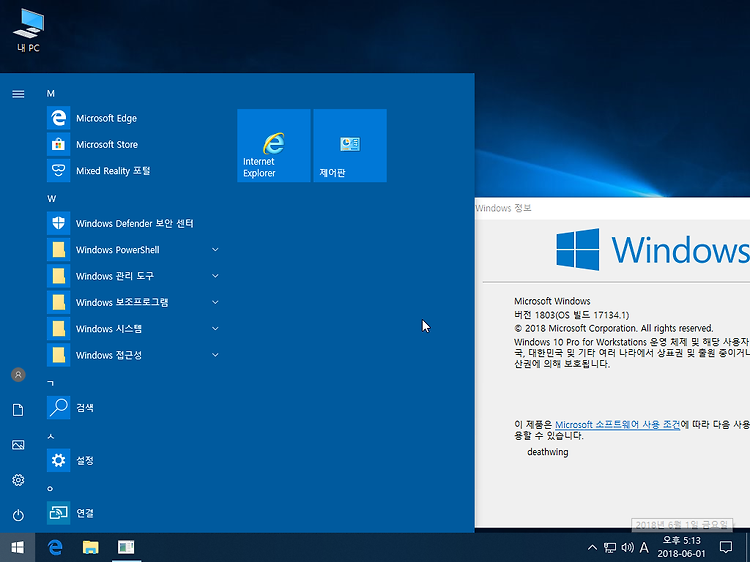Click the ㅅ letter group header
Viewport: 750px width, 562px height.
(x=50, y=436)
